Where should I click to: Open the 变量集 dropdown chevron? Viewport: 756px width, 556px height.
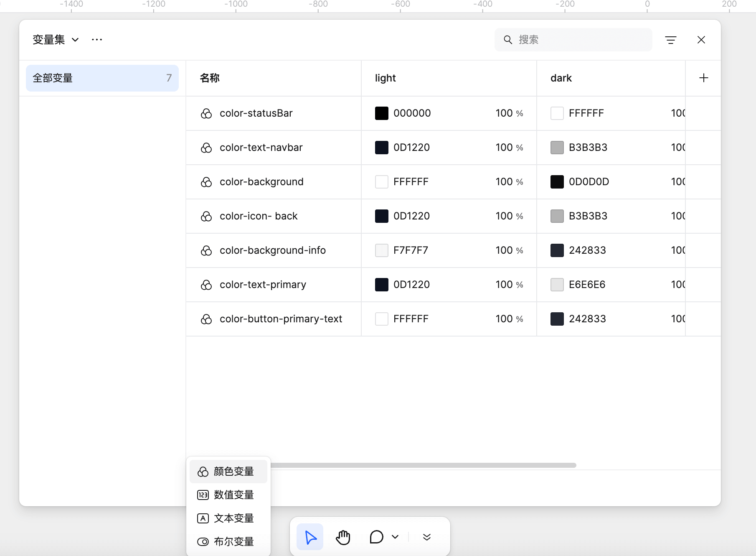75,40
